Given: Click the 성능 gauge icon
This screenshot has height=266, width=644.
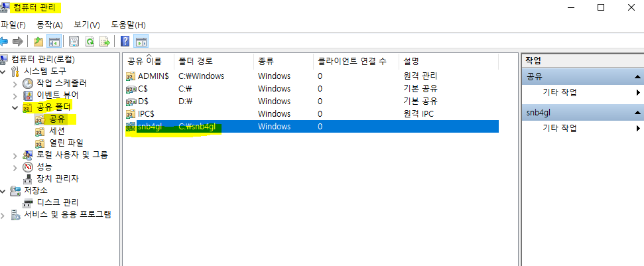Looking at the screenshot, I should pyautogui.click(x=27, y=167).
